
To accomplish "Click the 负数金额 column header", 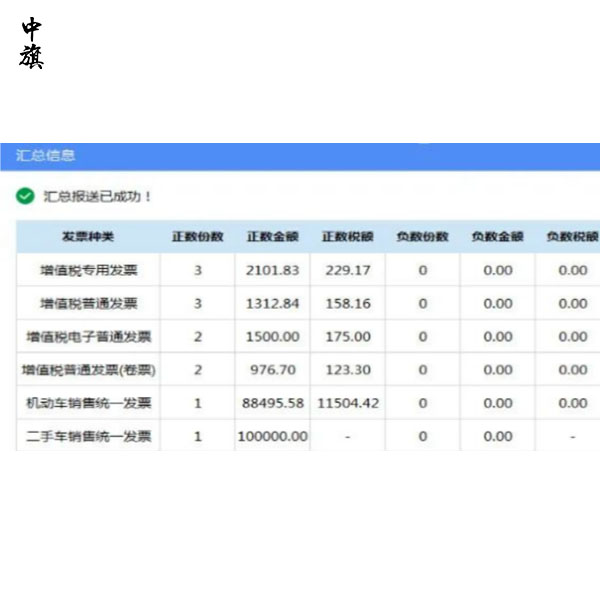I will tap(497, 237).
